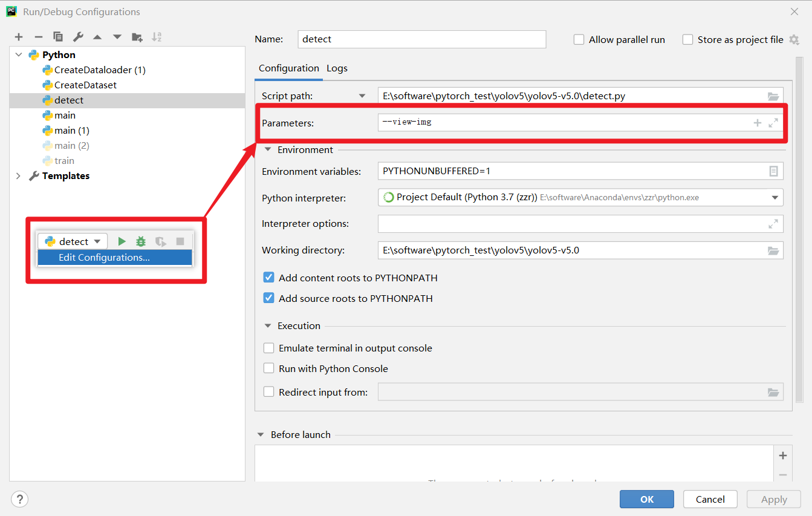Image resolution: width=812 pixels, height=516 pixels.
Task: Open Store as project file gear
Action: [794, 40]
